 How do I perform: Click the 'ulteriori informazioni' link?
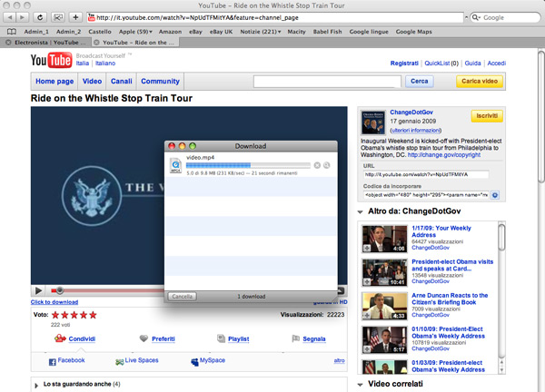click(x=416, y=131)
